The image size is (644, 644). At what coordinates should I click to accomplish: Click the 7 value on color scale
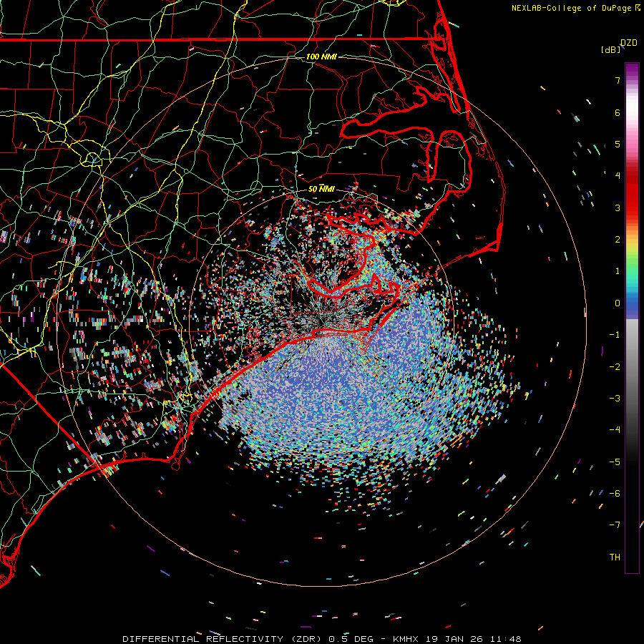pos(618,80)
